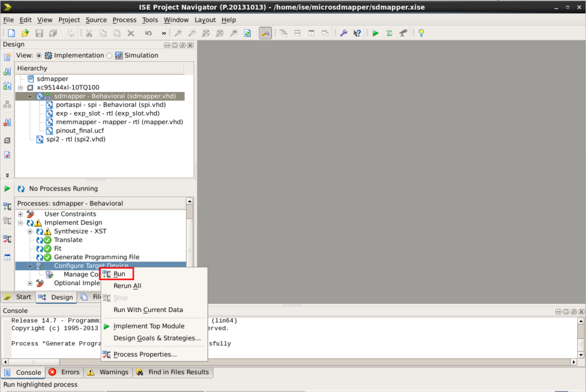586x392 pixels.
Task: Expand the Synthesize - XST node
Action: click(30, 231)
